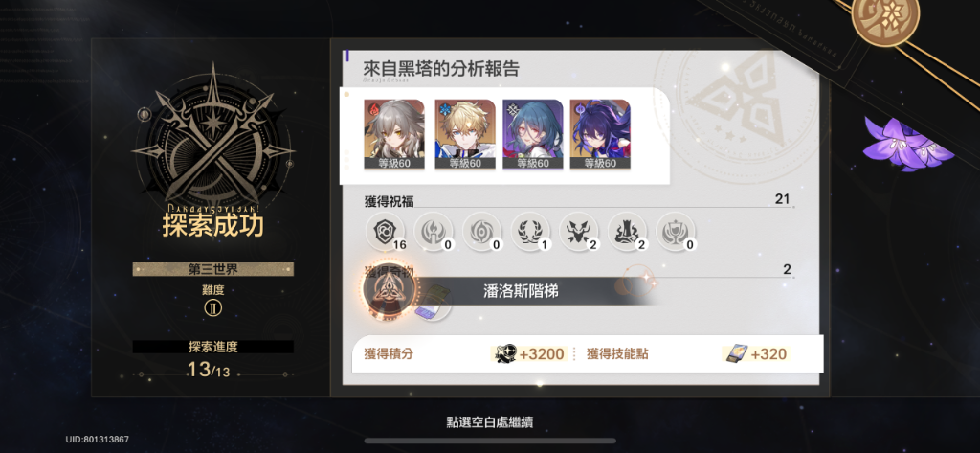Viewport: 980px width, 453px height.
Task: Select blond Gepard's ice character portrait
Action: (x=465, y=134)
